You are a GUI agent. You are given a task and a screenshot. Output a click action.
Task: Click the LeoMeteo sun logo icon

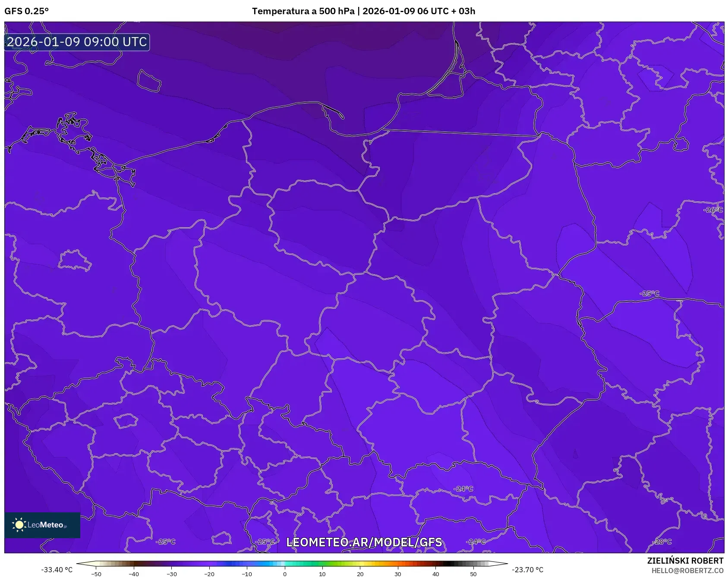tap(19, 525)
